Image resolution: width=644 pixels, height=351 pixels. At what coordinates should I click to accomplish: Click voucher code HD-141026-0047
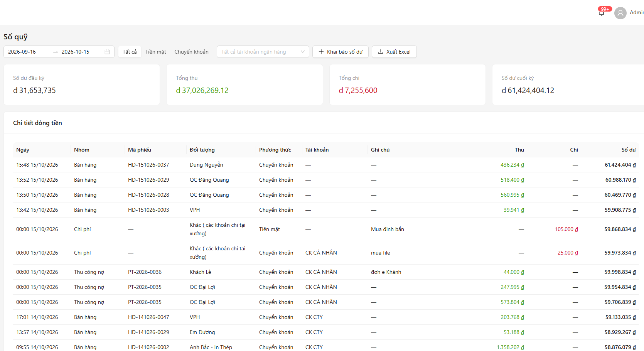coord(148,317)
